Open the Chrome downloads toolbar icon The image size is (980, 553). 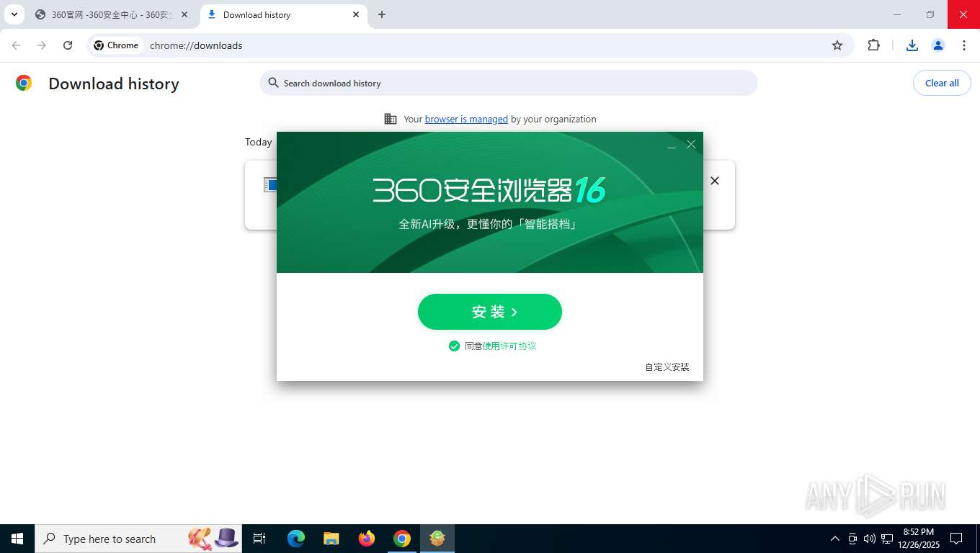coord(912,45)
